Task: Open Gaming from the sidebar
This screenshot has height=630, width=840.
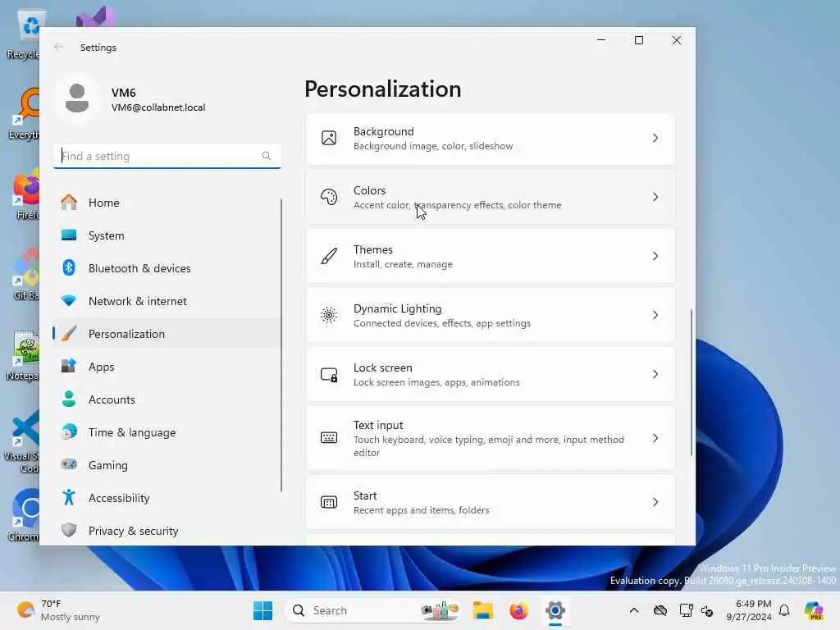Action: tap(167, 465)
